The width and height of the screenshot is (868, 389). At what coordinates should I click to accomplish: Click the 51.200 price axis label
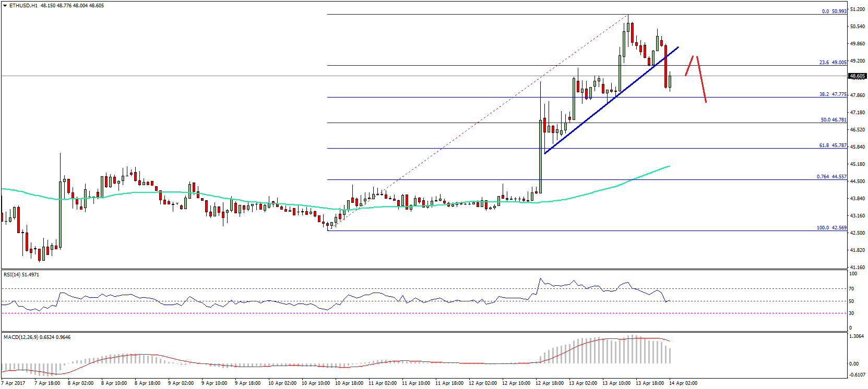coord(857,9)
